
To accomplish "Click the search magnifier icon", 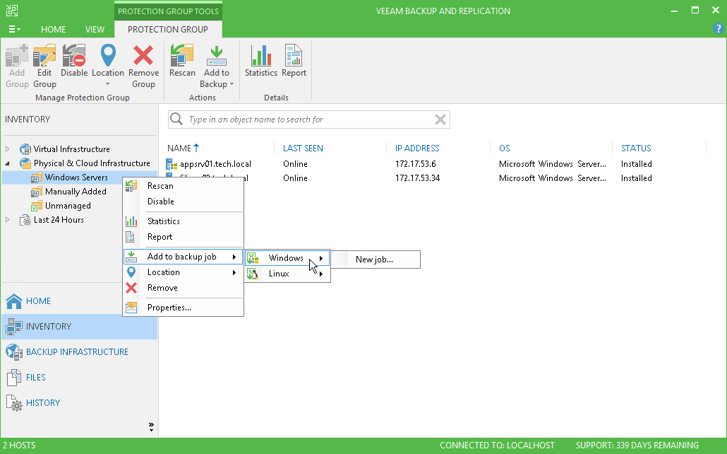I will click(x=176, y=119).
